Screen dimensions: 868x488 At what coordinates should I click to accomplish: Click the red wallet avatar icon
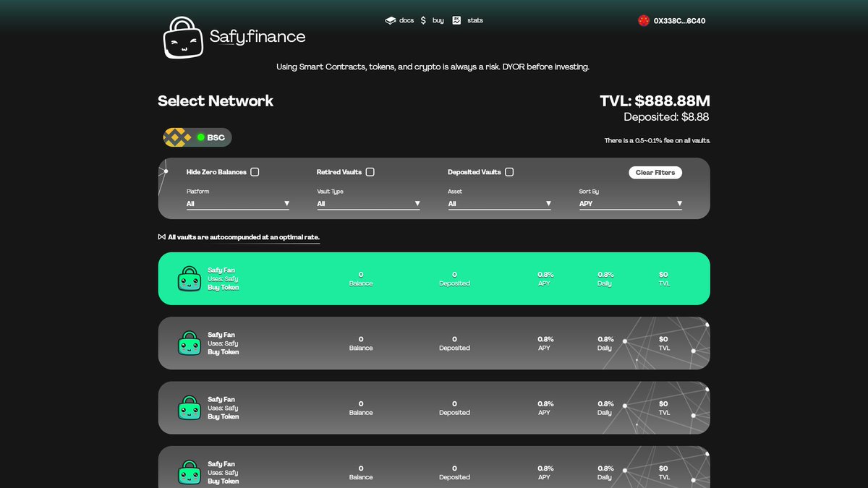[644, 20]
